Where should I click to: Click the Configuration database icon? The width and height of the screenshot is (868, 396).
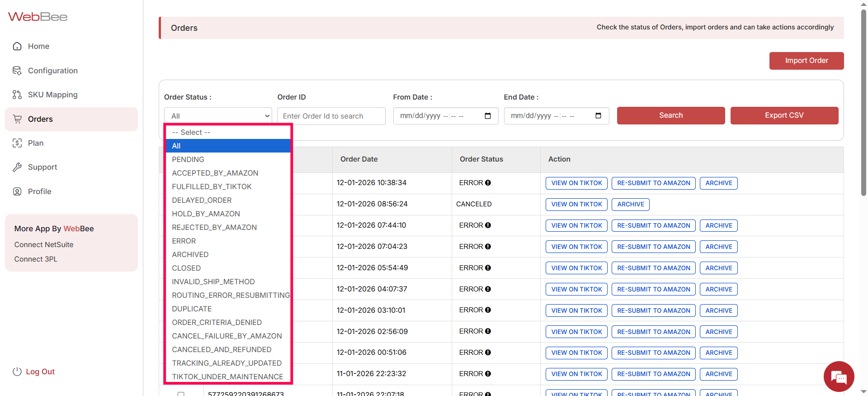tap(17, 71)
